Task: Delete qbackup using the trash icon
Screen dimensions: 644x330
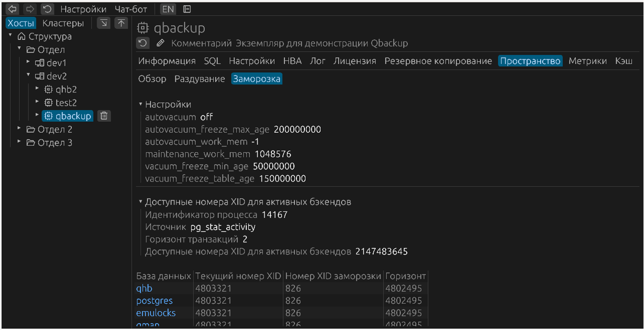Action: click(103, 115)
